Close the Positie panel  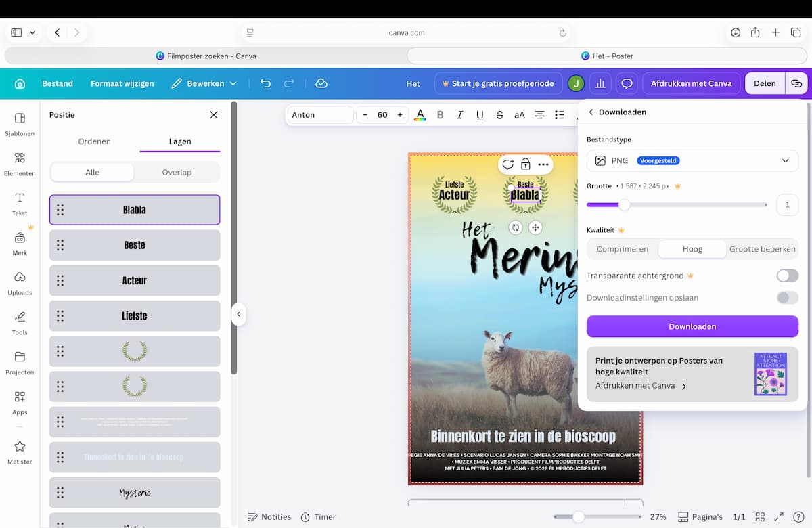[214, 115]
